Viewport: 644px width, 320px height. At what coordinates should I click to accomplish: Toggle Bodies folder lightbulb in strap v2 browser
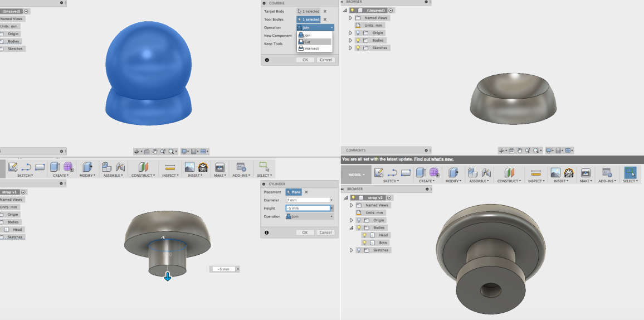(359, 227)
